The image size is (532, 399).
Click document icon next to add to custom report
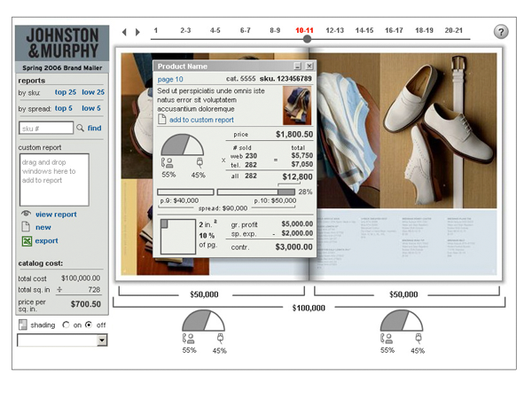coord(162,120)
